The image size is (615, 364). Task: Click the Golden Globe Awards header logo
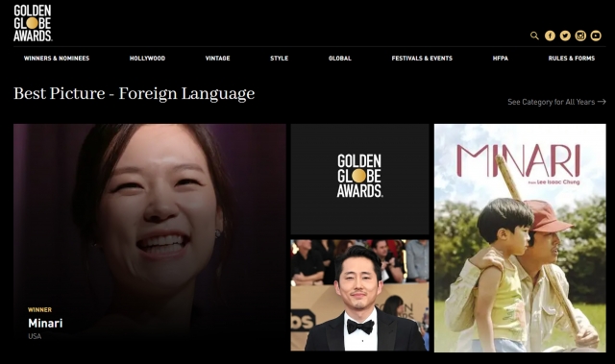(33, 23)
